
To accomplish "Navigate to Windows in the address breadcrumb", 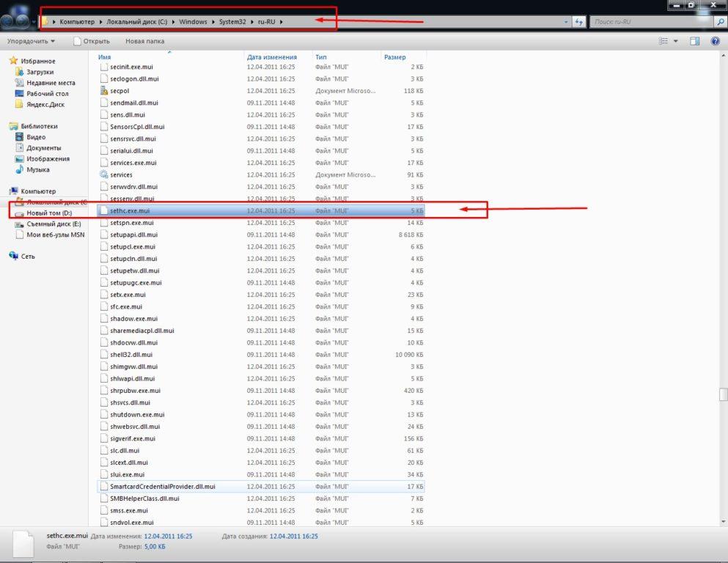I will [x=193, y=22].
